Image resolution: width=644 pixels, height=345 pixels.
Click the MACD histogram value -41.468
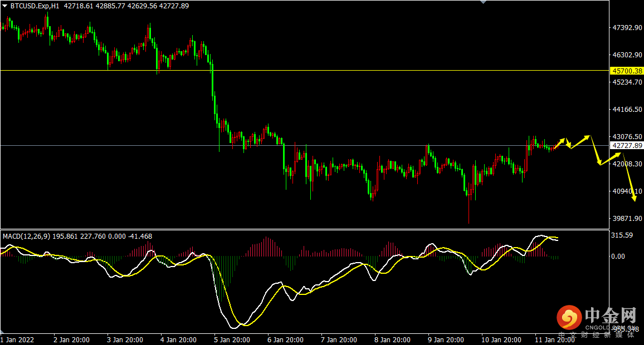click(x=140, y=236)
